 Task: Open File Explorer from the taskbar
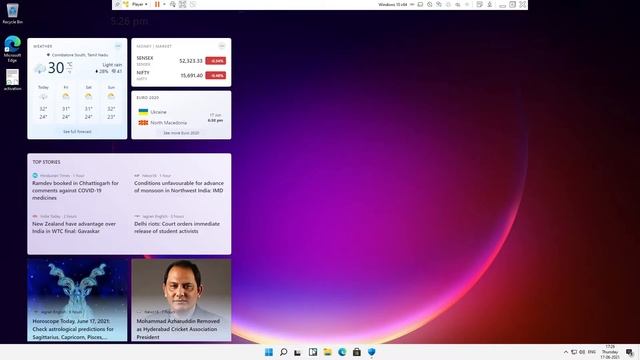pos(327,352)
